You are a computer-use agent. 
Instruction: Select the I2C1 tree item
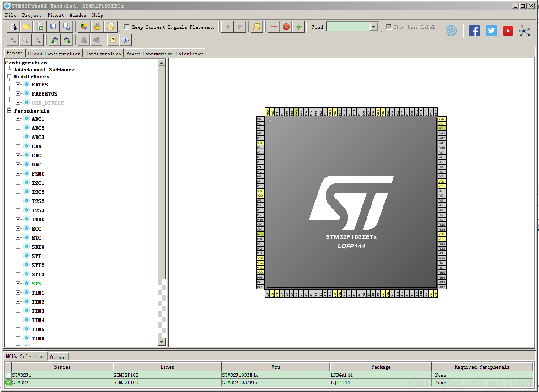point(38,183)
